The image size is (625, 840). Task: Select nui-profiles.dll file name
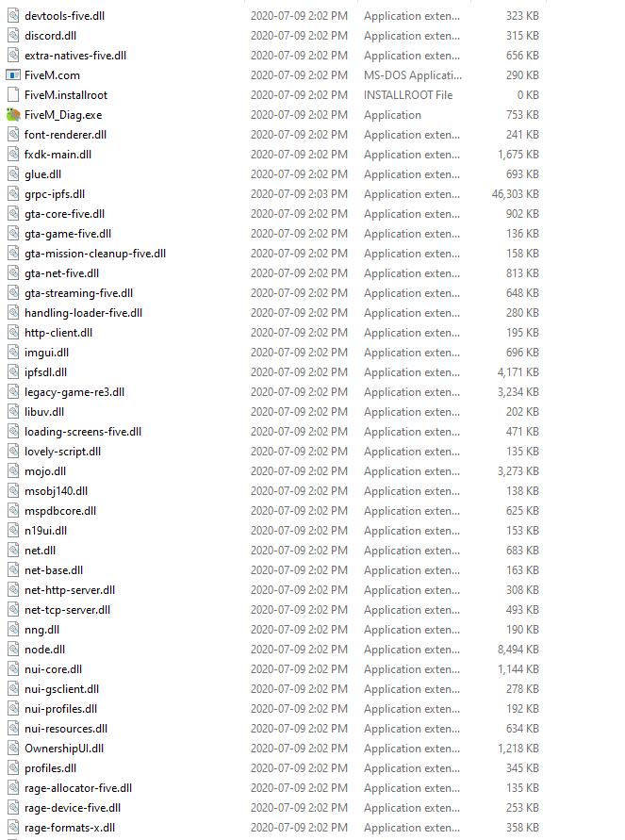pos(61,709)
